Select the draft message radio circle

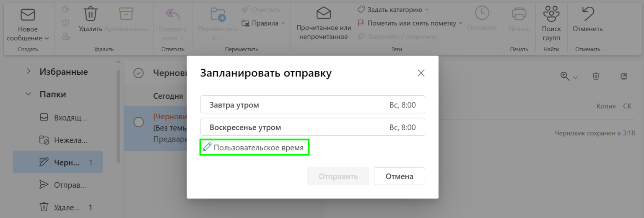[139, 122]
